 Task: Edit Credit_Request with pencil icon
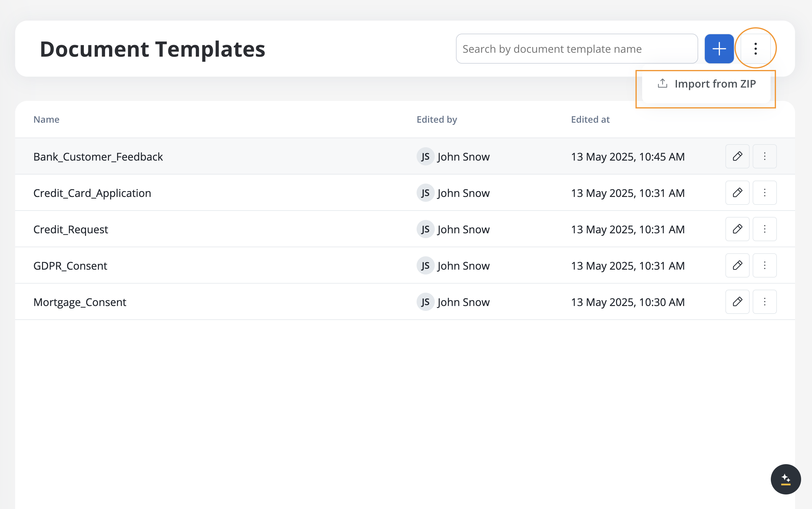tap(737, 229)
